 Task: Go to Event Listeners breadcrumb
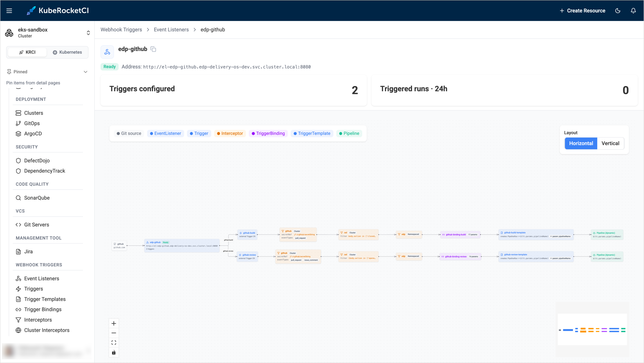171,30
